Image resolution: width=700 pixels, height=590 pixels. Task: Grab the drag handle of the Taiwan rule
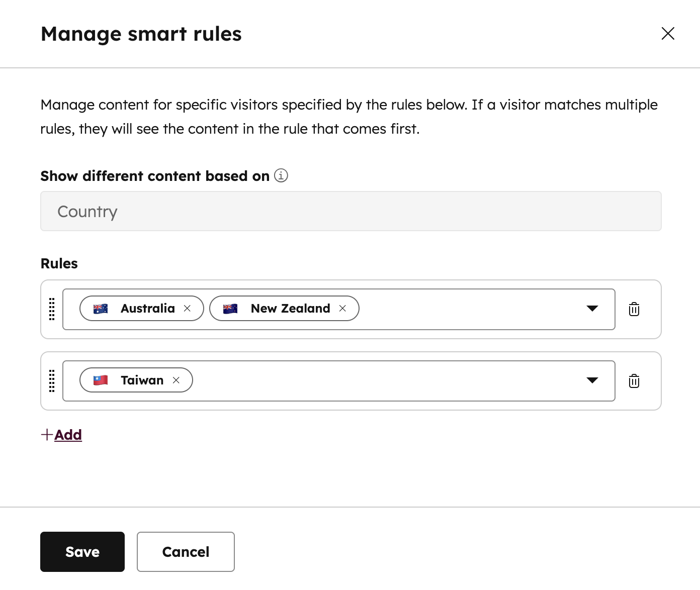pos(51,381)
